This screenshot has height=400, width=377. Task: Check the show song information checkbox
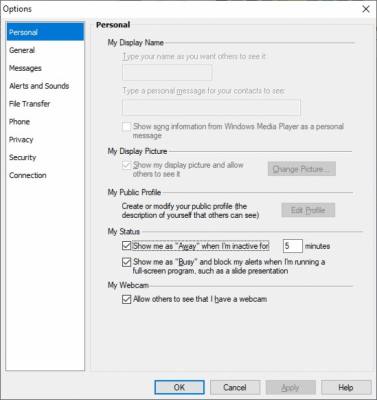(126, 127)
